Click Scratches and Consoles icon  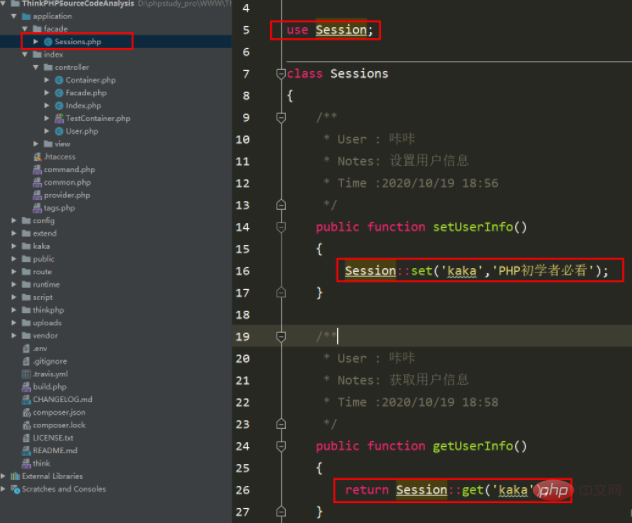(16, 489)
